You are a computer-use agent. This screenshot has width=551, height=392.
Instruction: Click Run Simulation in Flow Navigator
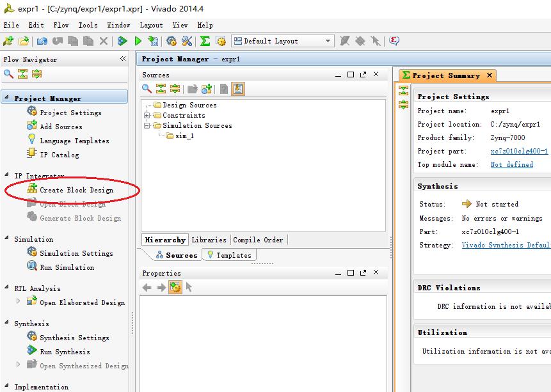click(67, 267)
